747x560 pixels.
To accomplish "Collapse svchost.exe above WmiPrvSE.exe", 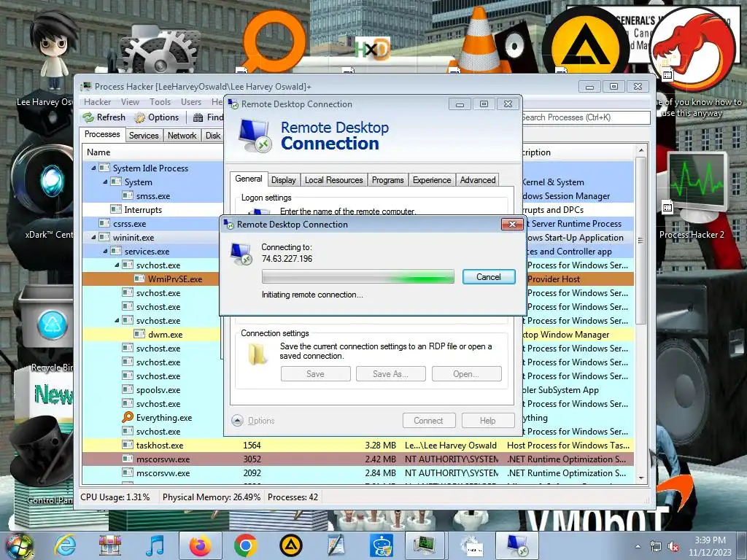I will [117, 265].
